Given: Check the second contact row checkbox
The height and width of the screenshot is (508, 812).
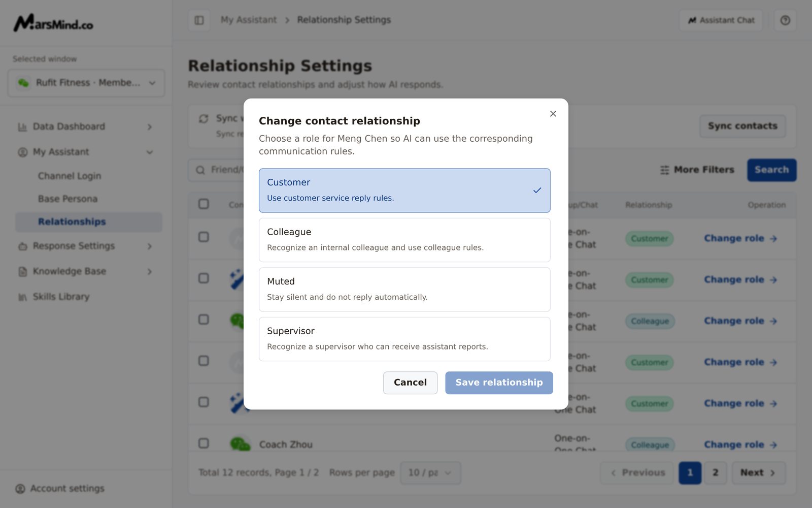Looking at the screenshot, I should click(x=204, y=278).
